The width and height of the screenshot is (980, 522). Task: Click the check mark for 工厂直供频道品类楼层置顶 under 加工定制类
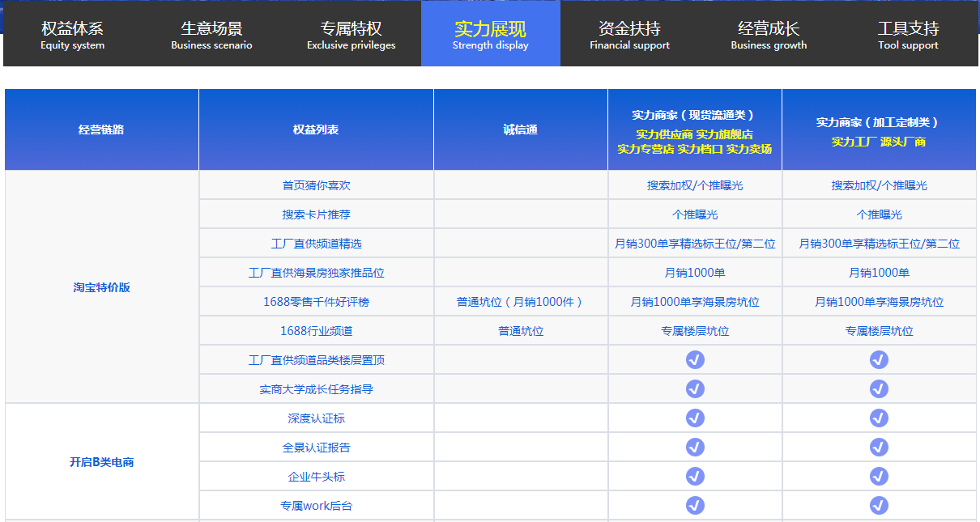pyautogui.click(x=879, y=359)
